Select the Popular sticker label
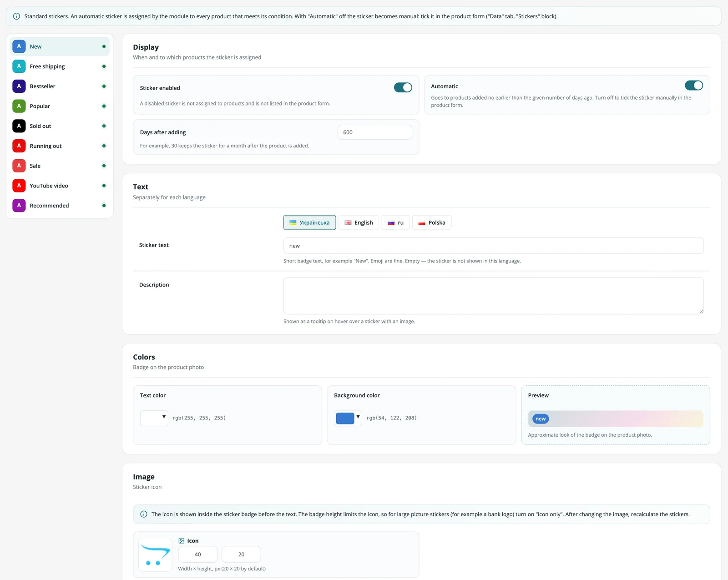This screenshot has height=580, width=728. [x=40, y=106]
